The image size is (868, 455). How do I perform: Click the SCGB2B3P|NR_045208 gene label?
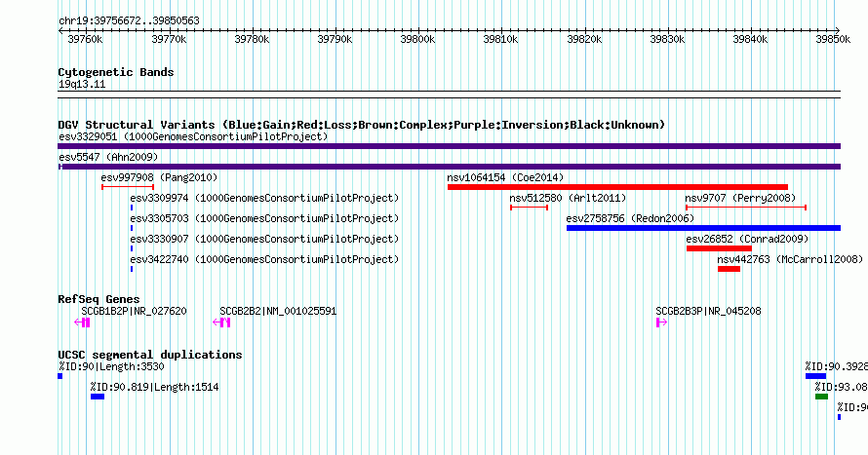(x=709, y=311)
